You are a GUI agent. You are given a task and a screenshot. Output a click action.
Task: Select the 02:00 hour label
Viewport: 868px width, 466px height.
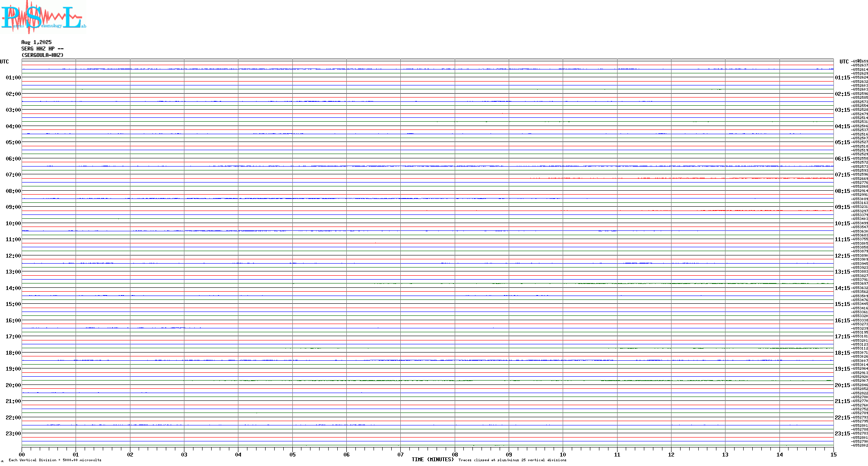pyautogui.click(x=13, y=94)
